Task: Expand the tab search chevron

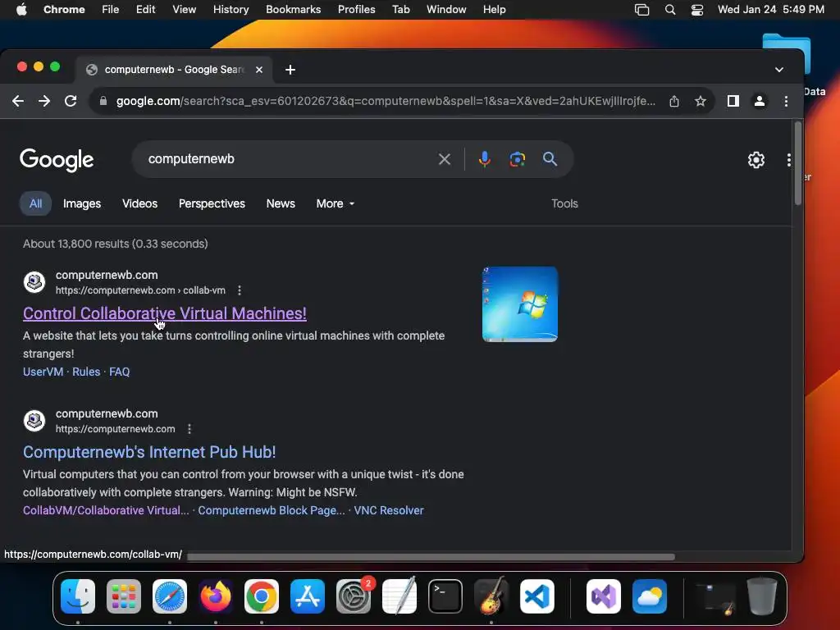Action: [779, 70]
